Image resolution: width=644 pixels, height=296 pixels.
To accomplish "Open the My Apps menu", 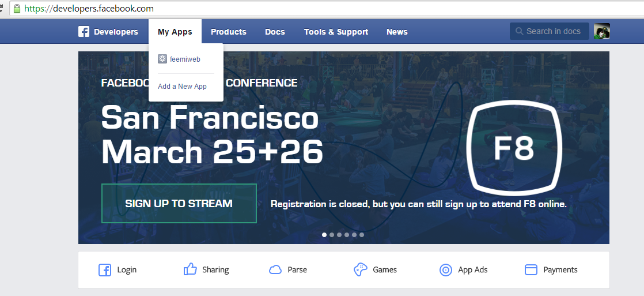I will click(x=175, y=32).
